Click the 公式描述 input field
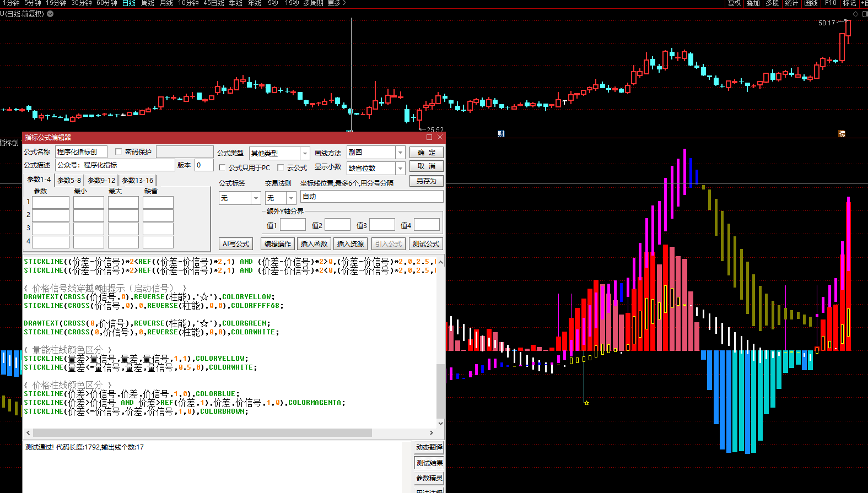 [115, 165]
